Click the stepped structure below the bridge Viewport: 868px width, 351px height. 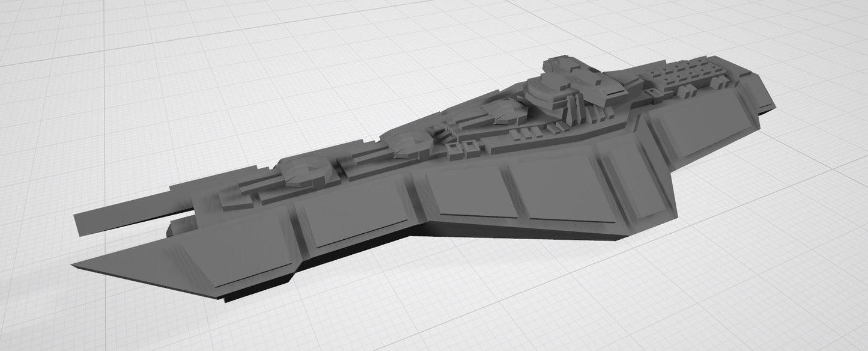[x=577, y=108]
